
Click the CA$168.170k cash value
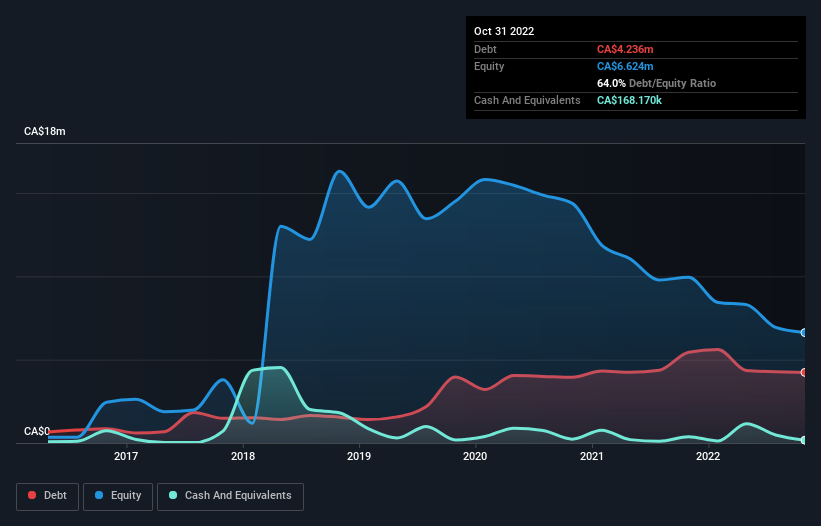coord(629,100)
